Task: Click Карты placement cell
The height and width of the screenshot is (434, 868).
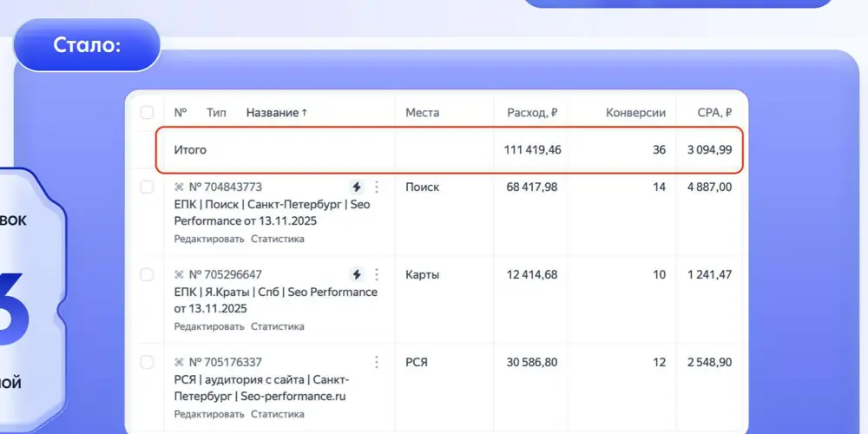Action: 423,274
